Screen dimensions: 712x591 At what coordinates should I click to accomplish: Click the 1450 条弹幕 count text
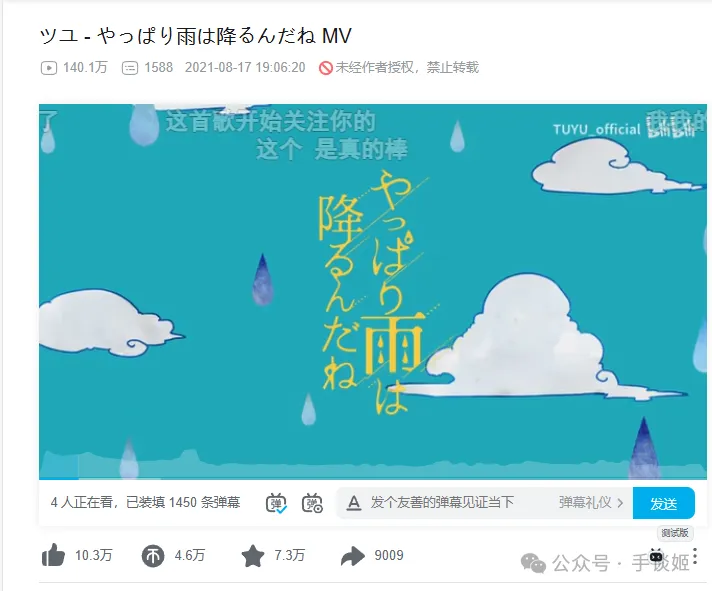pyautogui.click(x=204, y=502)
